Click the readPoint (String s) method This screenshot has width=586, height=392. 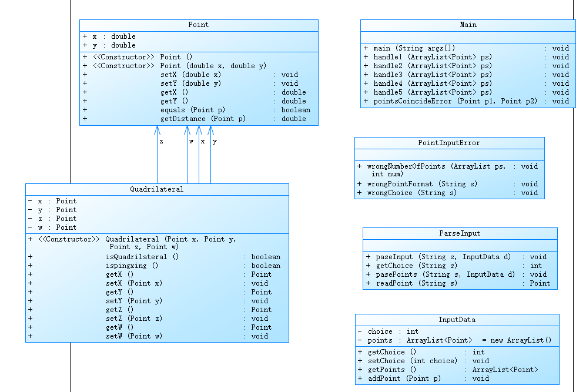coord(458,284)
